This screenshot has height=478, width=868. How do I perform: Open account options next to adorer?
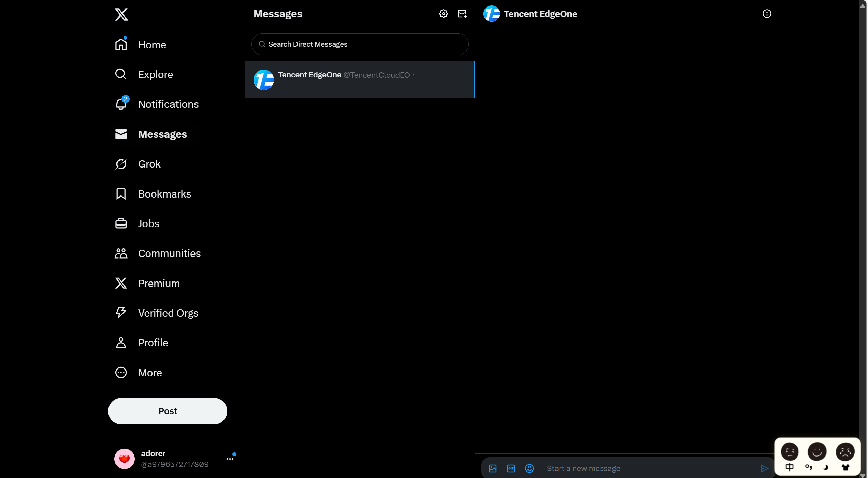coord(230,459)
